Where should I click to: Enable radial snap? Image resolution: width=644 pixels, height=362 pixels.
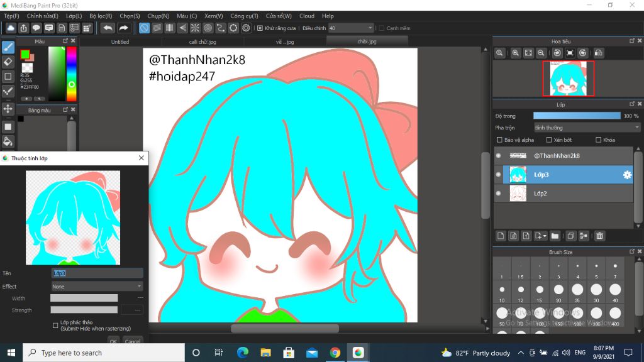(195, 28)
